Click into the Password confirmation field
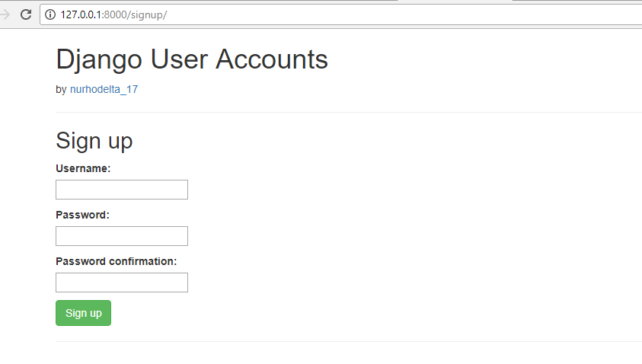The image size is (642, 364). pos(122,283)
